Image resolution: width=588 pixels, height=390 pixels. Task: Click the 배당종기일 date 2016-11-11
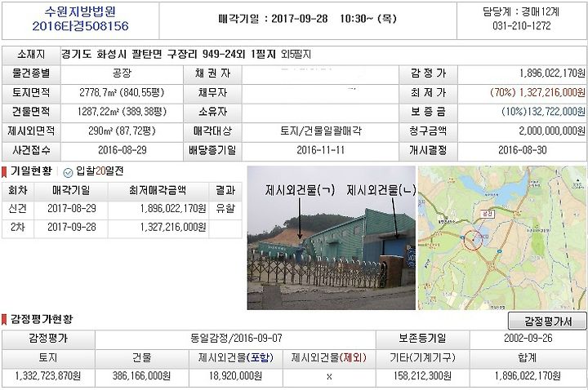pyautogui.click(x=320, y=150)
